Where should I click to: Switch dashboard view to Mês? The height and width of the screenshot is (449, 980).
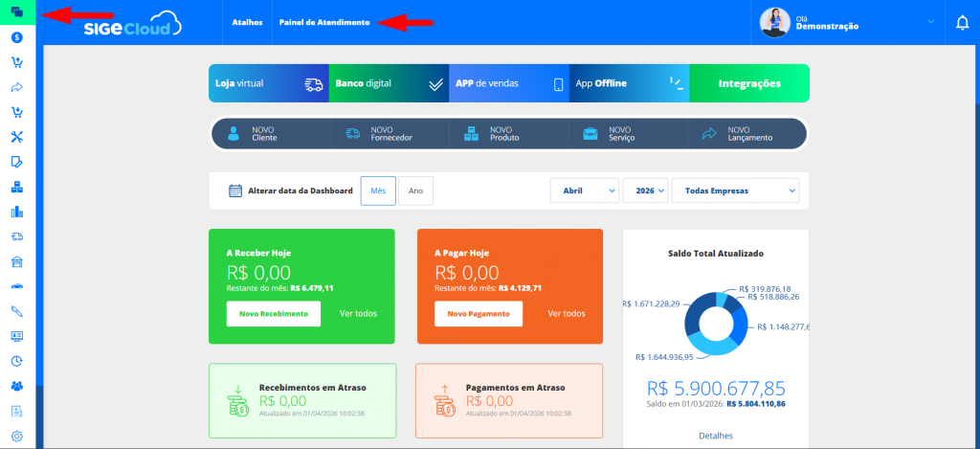(377, 191)
